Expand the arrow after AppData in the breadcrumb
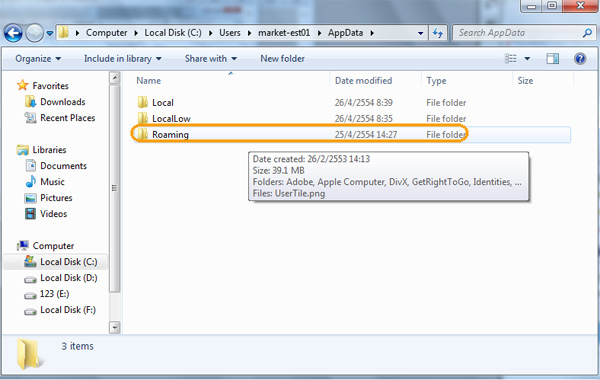The image size is (600, 380). [x=372, y=33]
